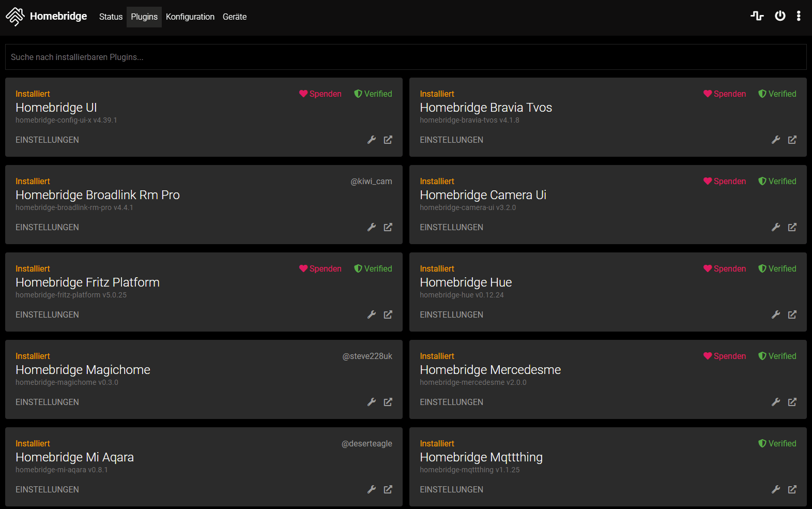This screenshot has width=812, height=509.
Task: Open external link icon for Broadlink Rm Pro
Action: point(388,227)
